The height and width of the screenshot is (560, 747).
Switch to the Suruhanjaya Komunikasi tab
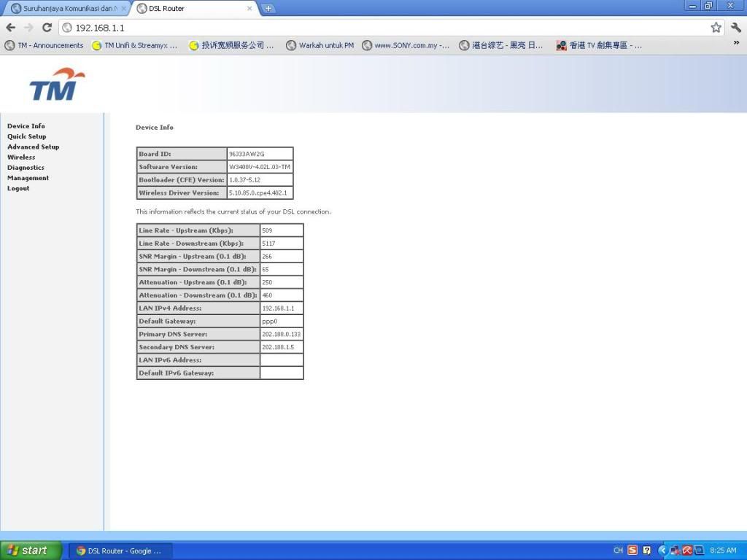click(64, 9)
